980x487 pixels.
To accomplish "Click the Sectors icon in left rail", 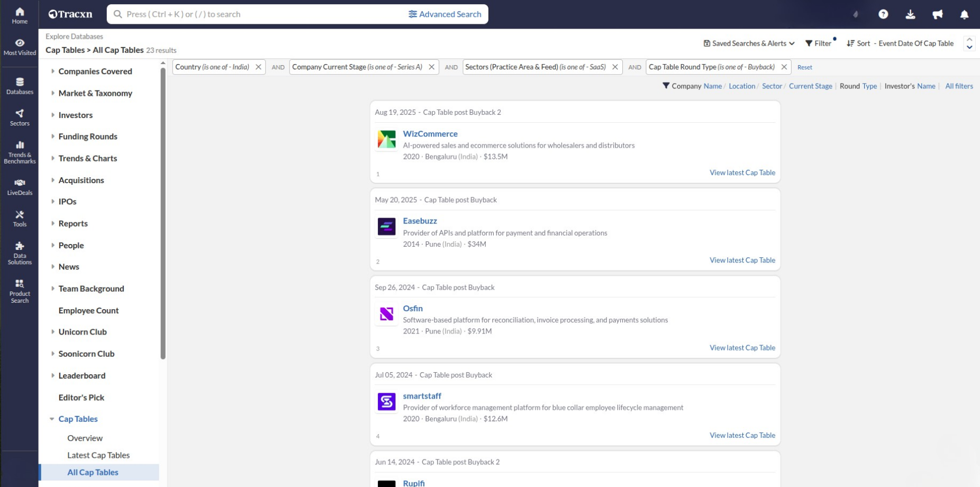I will tap(20, 117).
